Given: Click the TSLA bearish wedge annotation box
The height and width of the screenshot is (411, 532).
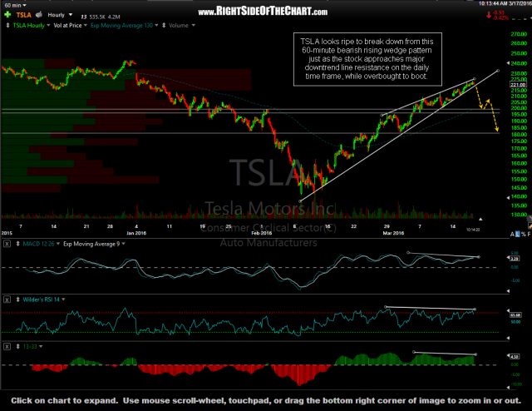Looking at the screenshot, I should point(367,59).
